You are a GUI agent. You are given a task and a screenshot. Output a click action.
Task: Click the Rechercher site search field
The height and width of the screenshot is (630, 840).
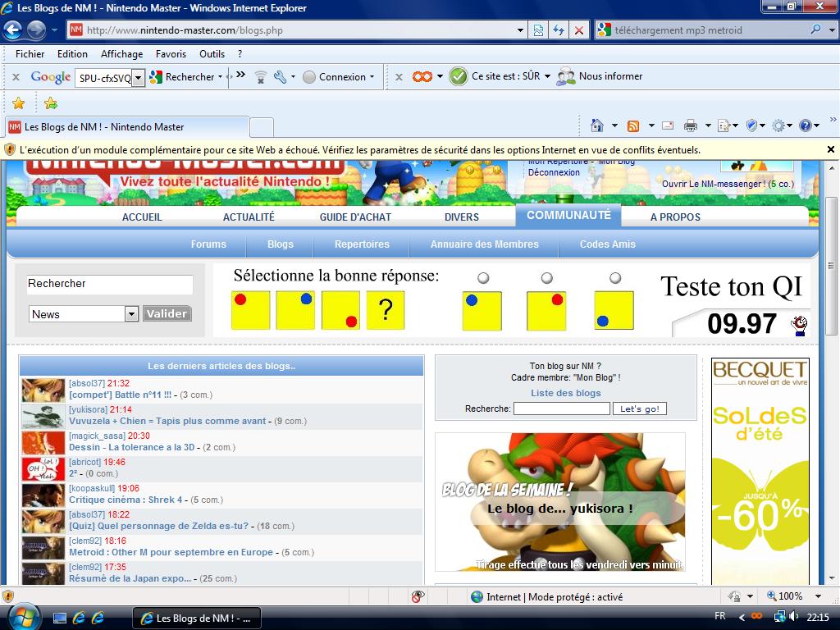point(109,284)
